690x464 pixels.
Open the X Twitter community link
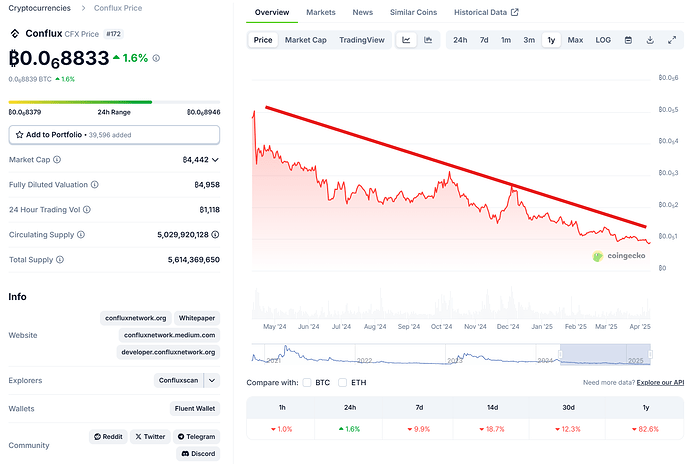coord(150,437)
